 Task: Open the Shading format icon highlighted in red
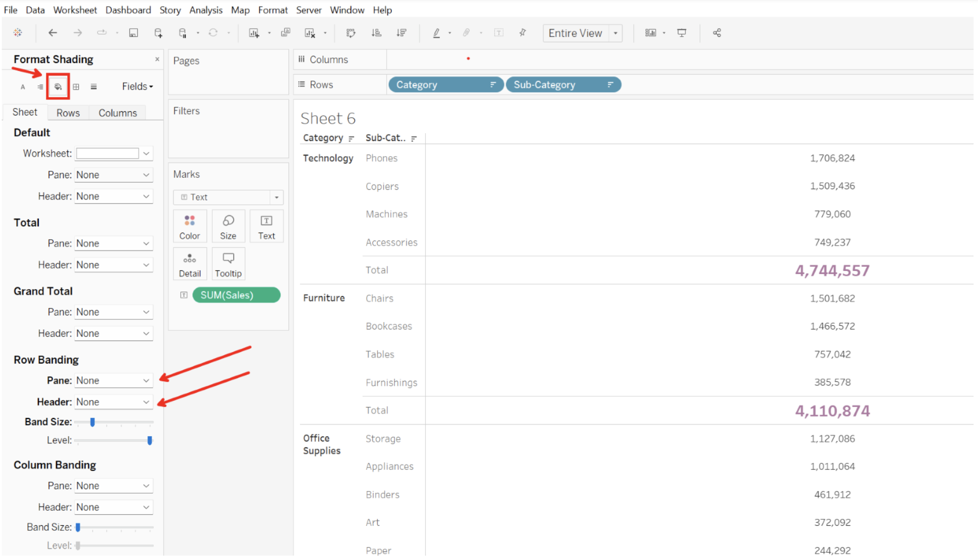[x=57, y=86]
